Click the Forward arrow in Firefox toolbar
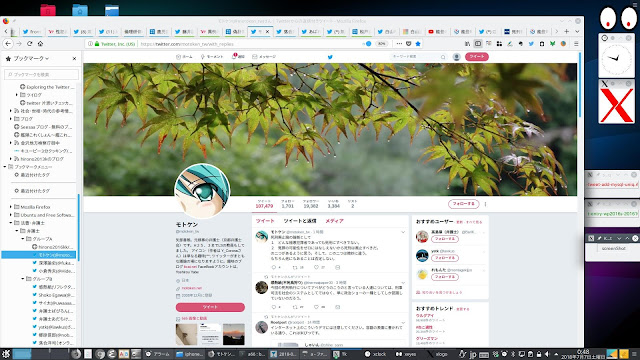This screenshot has height=360, width=640. tap(19, 44)
